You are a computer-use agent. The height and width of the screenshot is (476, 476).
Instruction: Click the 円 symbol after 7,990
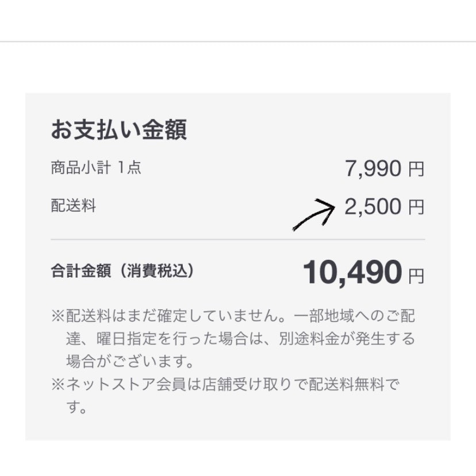point(416,170)
